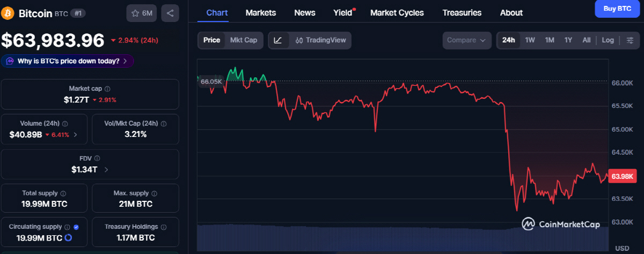Click the share icon button

click(170, 13)
